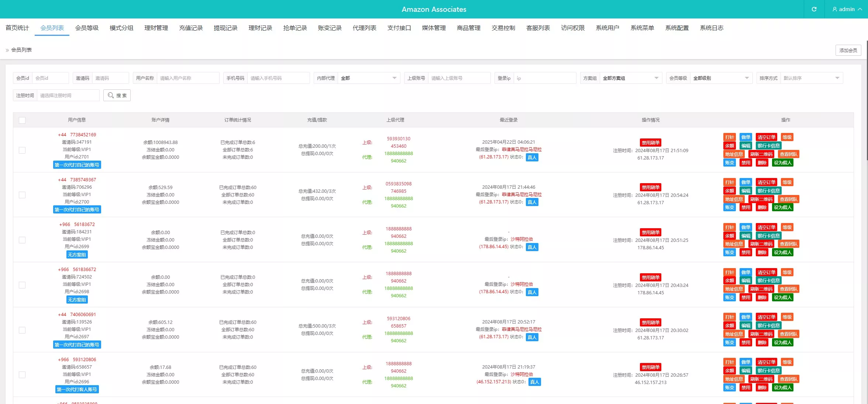Click 删除 button in user 2699 row
Screen dimensions: 868x404
[762, 252]
